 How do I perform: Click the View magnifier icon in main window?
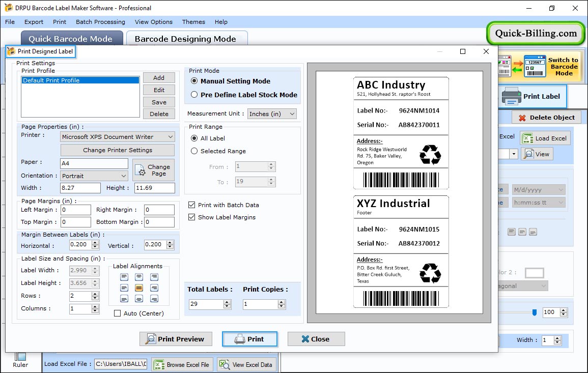coord(528,154)
